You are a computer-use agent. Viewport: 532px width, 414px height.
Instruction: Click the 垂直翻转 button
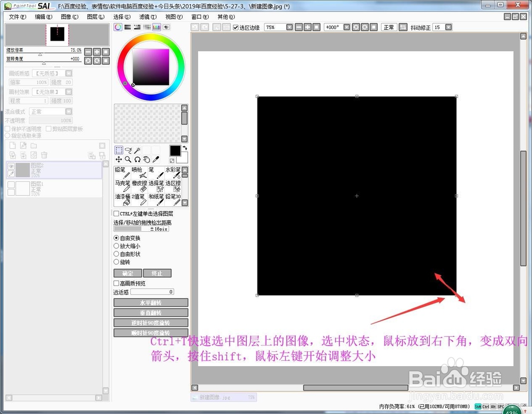(151, 312)
